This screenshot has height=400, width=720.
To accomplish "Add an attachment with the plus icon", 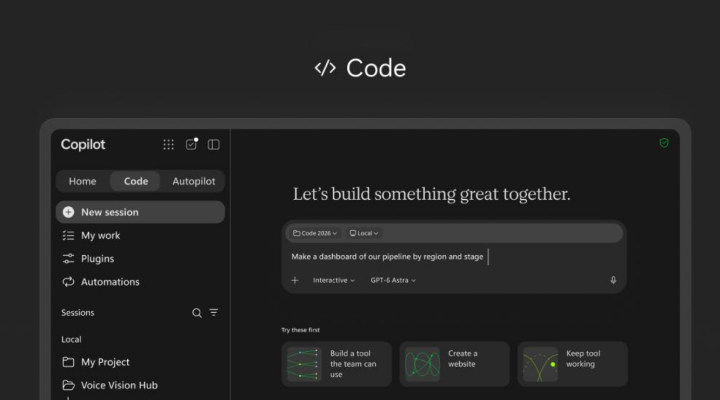I will [295, 280].
